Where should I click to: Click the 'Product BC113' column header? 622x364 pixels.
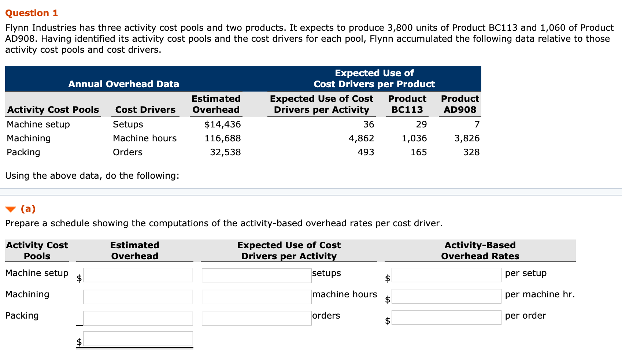point(407,104)
